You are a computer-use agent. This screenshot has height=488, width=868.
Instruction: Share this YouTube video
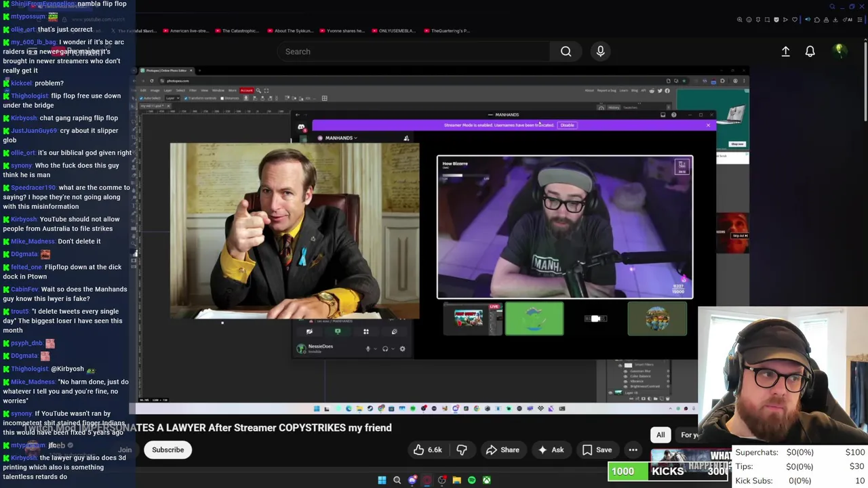502,450
